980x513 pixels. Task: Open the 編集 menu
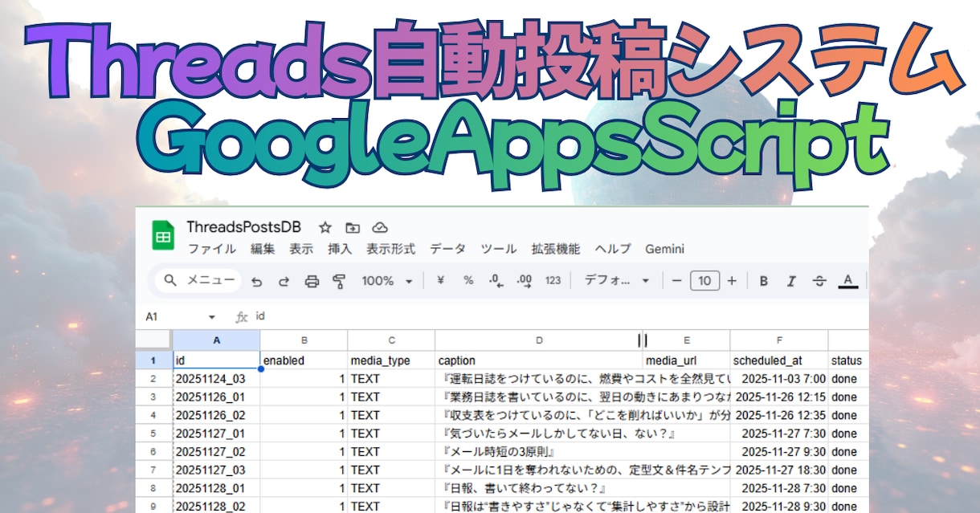[263, 249]
